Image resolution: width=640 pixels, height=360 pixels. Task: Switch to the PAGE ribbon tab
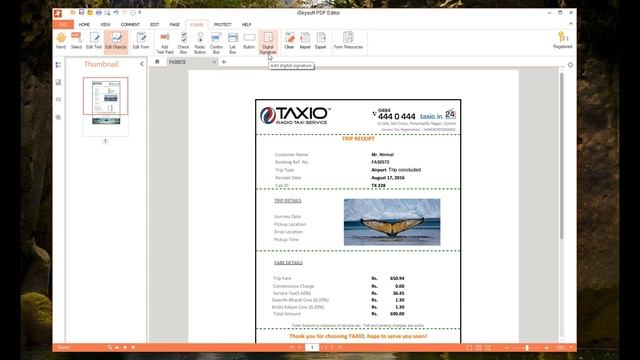[x=174, y=24]
